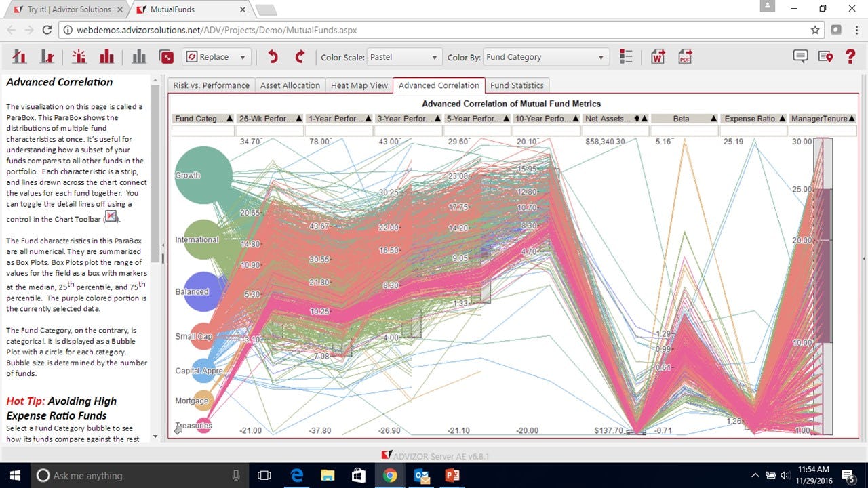Export the chart to Word
The height and width of the screenshot is (488, 868).
(x=657, y=57)
